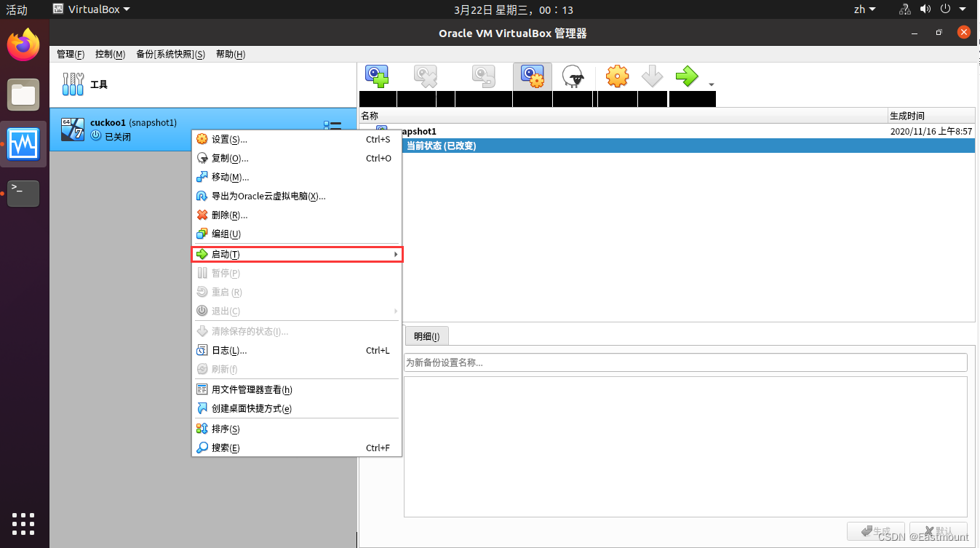The image size is (980, 548).
Task: Click the greyed 刷新(f) menu entry
Action: pos(297,369)
